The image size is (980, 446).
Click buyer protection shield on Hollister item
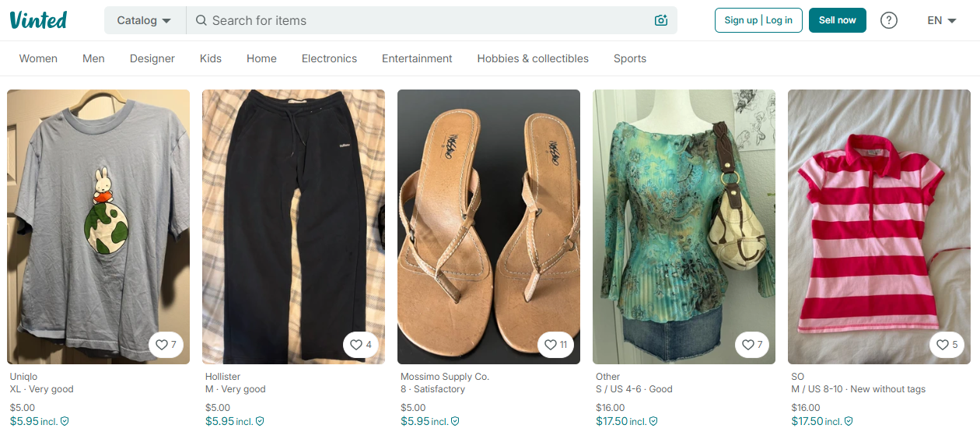260,421
